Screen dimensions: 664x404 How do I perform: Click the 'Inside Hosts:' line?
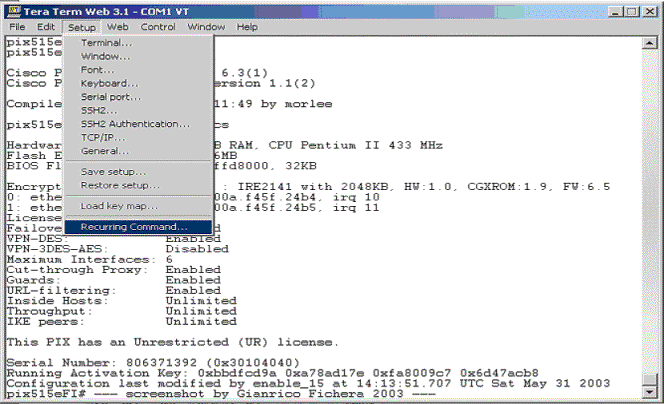point(122,301)
